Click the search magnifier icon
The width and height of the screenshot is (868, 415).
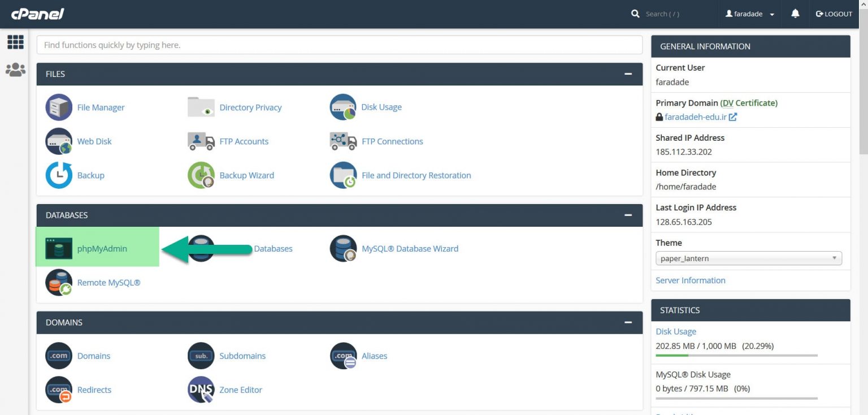click(x=635, y=14)
